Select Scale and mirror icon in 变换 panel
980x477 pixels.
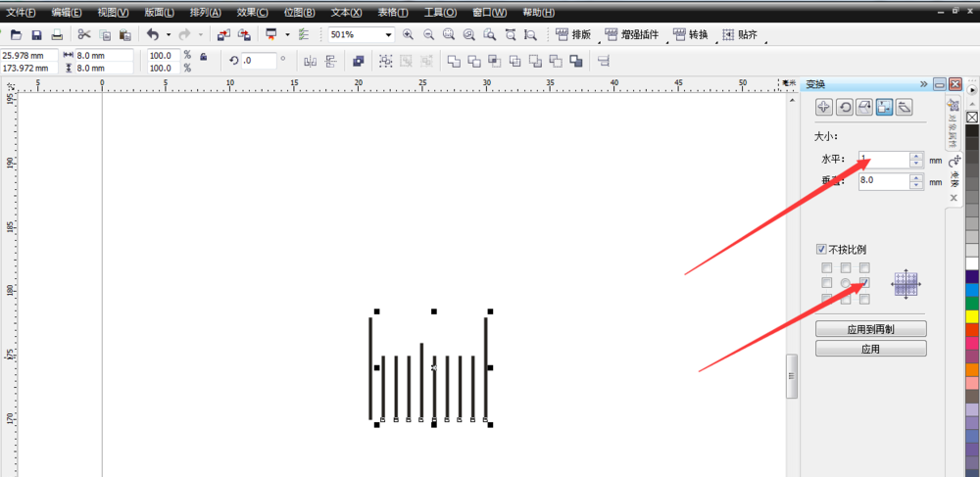click(x=864, y=108)
